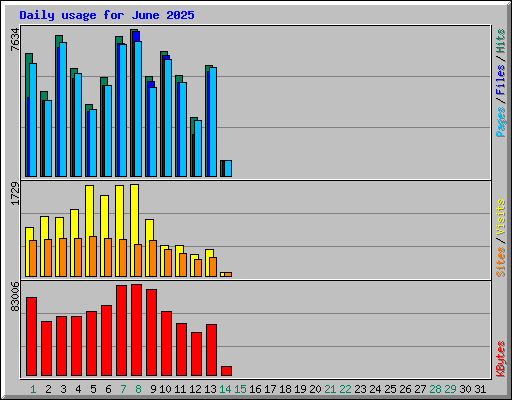Click day 14 on the x-axis
Viewport: 512px width, 400px height.
[225, 389]
